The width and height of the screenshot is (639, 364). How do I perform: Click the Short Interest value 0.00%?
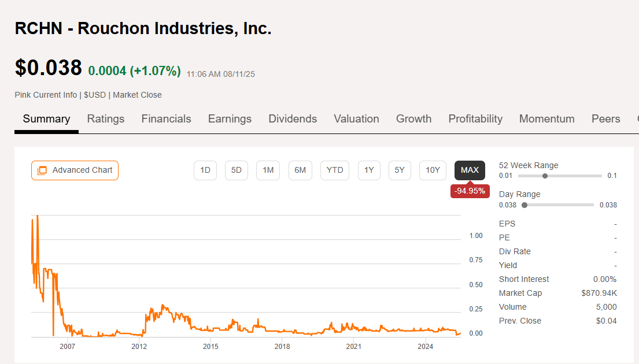click(x=604, y=279)
